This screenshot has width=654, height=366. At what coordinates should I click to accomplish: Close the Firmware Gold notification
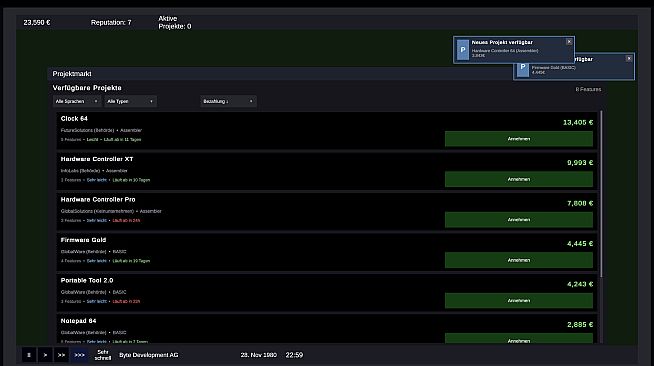tap(629, 59)
